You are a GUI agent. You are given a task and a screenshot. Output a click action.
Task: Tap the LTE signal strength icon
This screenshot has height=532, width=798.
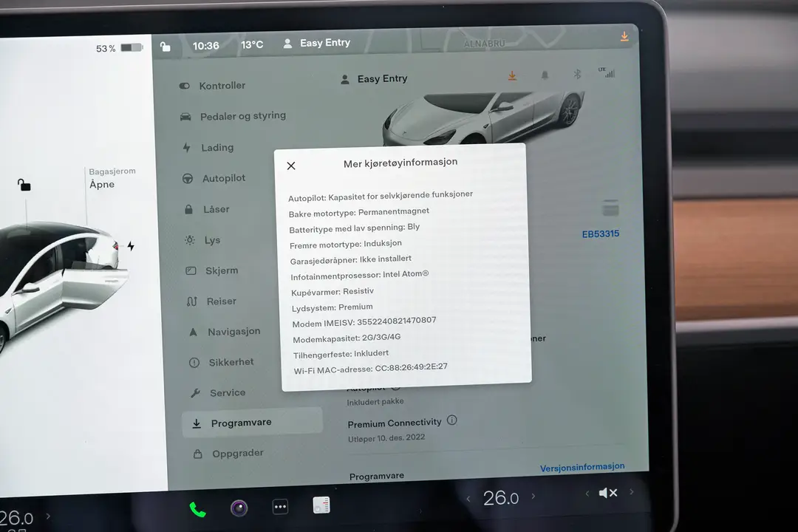point(607,72)
